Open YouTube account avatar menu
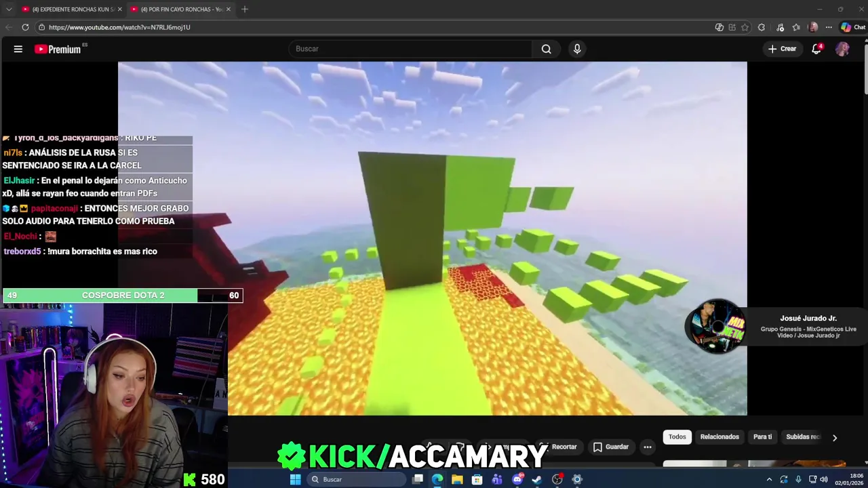868x488 pixels. point(842,49)
